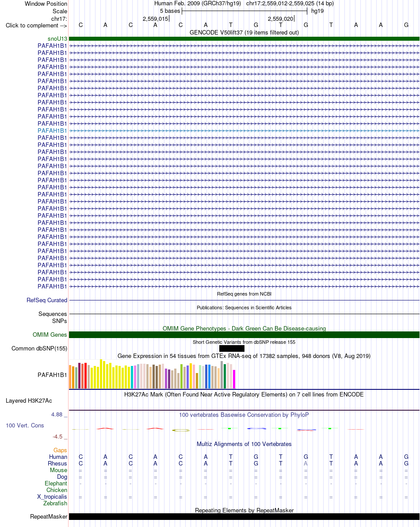The image size is (420, 527).
Task: Select the black RepeatMasker element bar
Action: tap(244, 516)
